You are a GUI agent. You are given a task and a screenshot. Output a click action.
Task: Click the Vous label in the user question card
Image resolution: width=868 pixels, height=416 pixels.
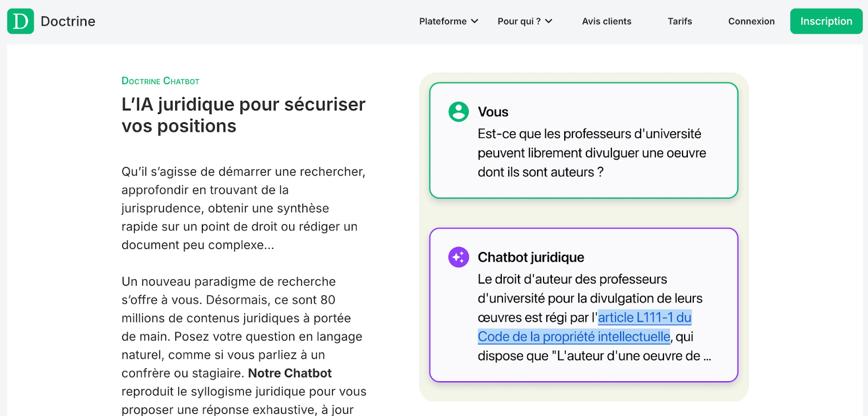493,112
